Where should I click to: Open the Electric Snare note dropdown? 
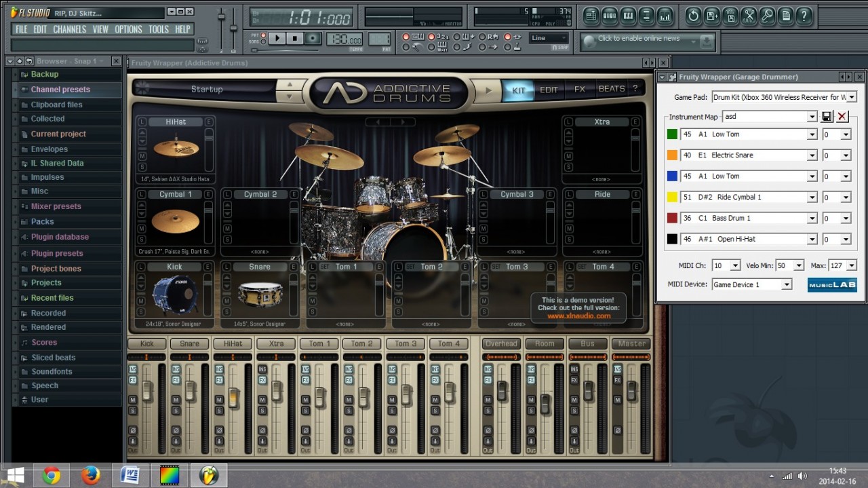click(x=812, y=155)
